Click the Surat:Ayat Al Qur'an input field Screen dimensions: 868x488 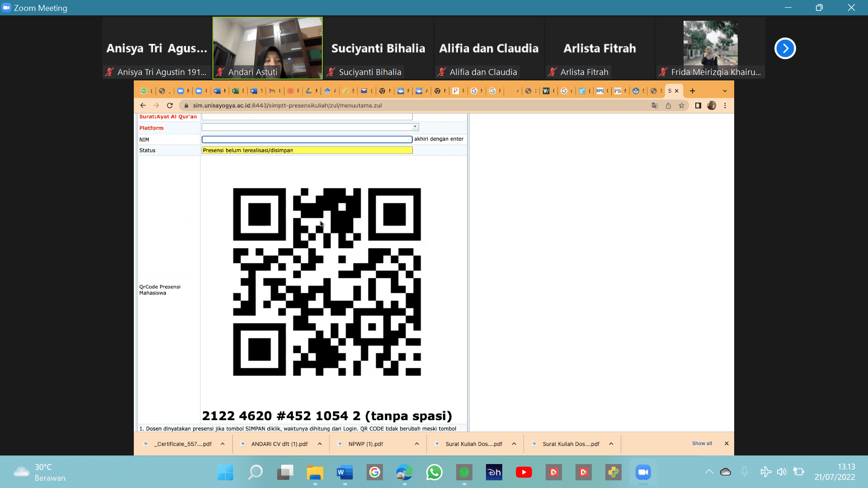[307, 117]
